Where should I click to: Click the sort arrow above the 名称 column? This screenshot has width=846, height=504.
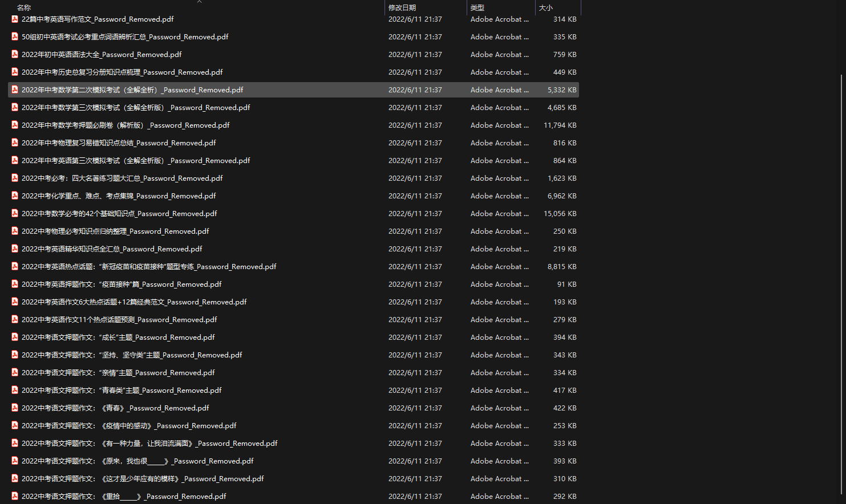(x=199, y=2)
